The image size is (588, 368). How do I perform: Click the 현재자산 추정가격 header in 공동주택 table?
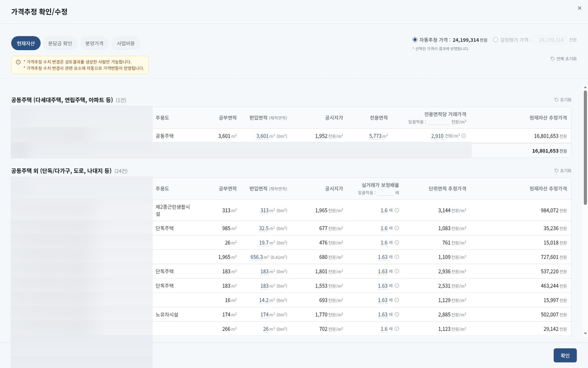[548, 118]
